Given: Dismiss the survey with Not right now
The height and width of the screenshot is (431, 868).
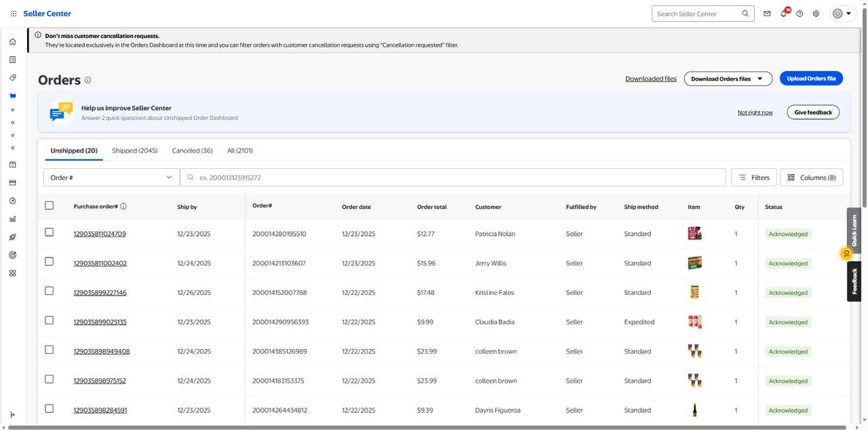Looking at the screenshot, I should coord(755,112).
